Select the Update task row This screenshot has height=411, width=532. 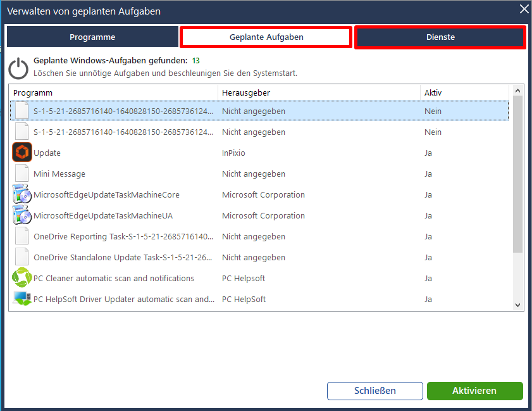coord(259,153)
